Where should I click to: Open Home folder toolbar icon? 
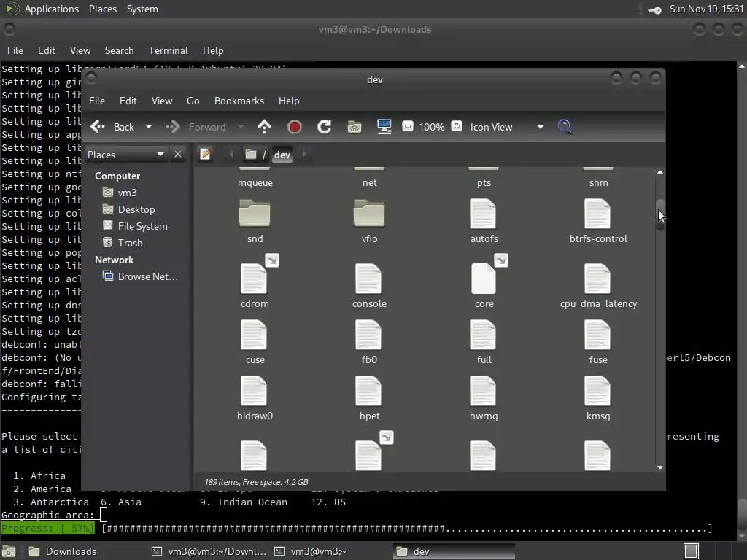355,127
